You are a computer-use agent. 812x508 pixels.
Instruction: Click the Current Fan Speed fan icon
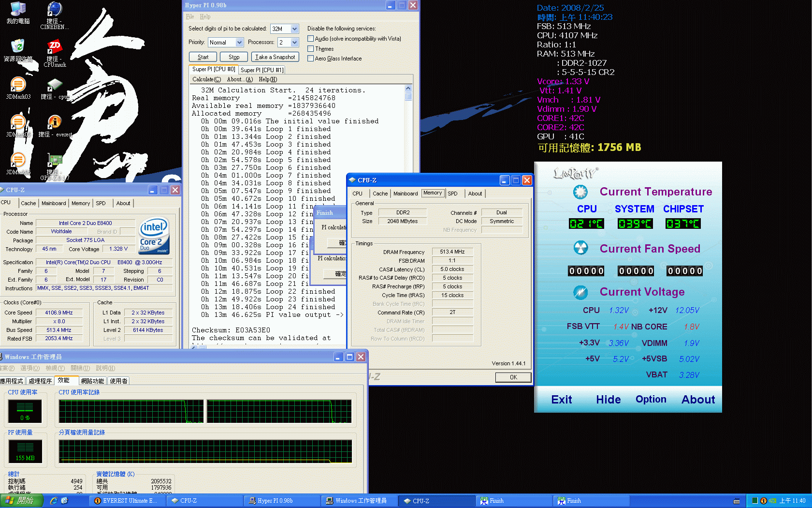580,248
